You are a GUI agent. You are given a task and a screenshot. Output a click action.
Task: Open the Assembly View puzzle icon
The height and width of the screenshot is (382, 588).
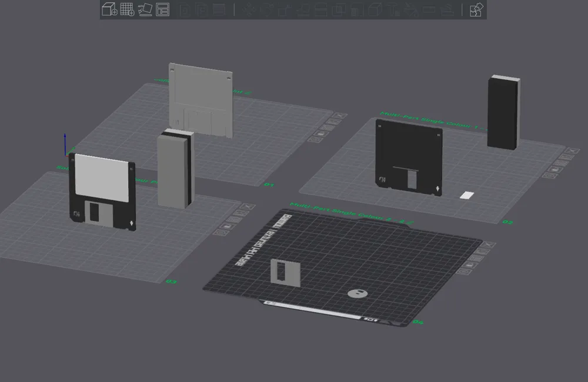[x=476, y=9]
